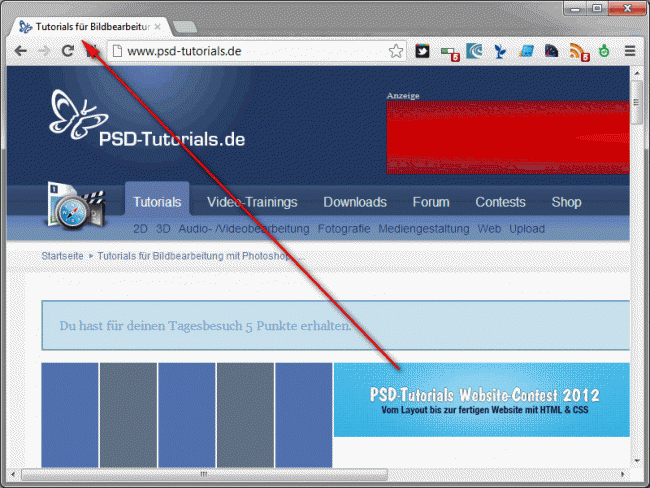Close the Tutorials für Bildbearbeitung tab
650x488 pixels.
pyautogui.click(x=158, y=27)
